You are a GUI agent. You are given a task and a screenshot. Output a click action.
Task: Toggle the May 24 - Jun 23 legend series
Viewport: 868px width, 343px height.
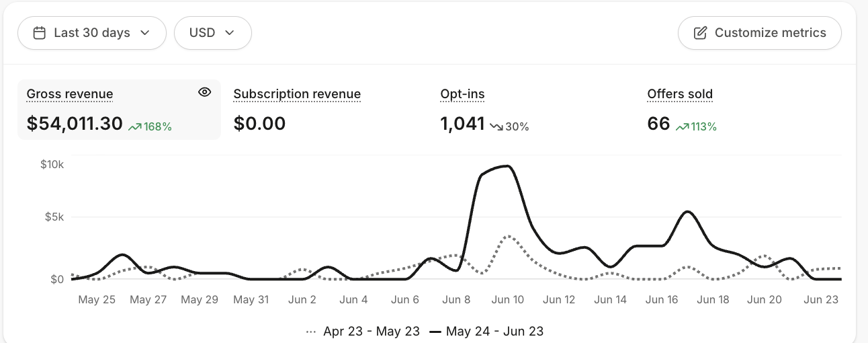click(x=486, y=331)
